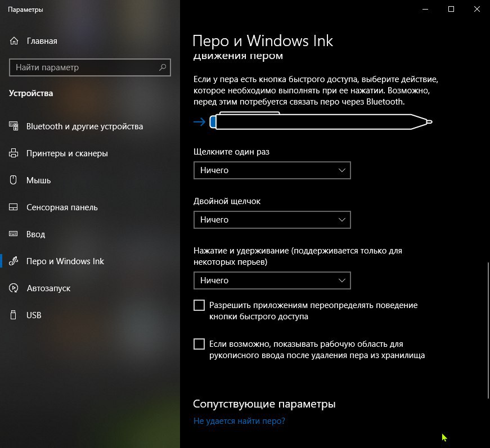Click the search magnifier icon
490x448 pixels.
pos(162,67)
